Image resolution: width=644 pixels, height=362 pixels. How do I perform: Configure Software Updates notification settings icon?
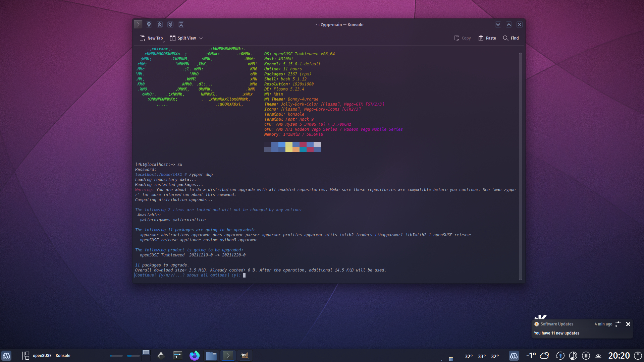pyautogui.click(x=618, y=324)
